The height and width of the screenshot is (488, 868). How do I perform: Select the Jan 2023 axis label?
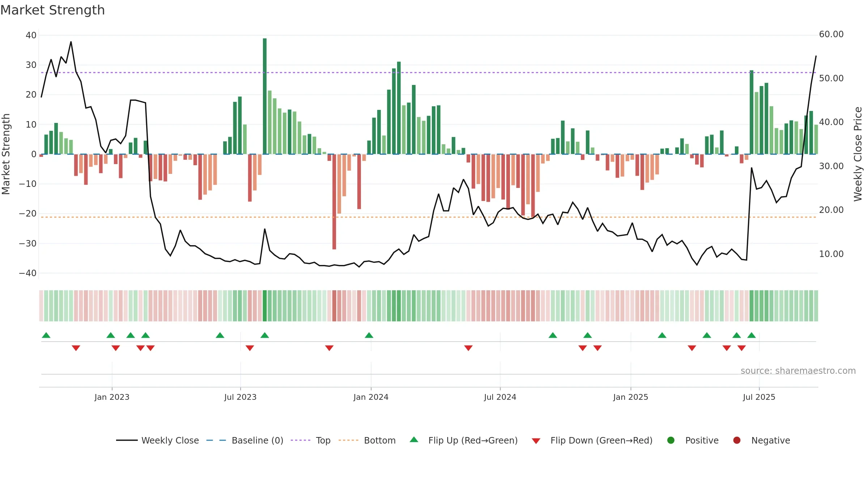point(112,397)
